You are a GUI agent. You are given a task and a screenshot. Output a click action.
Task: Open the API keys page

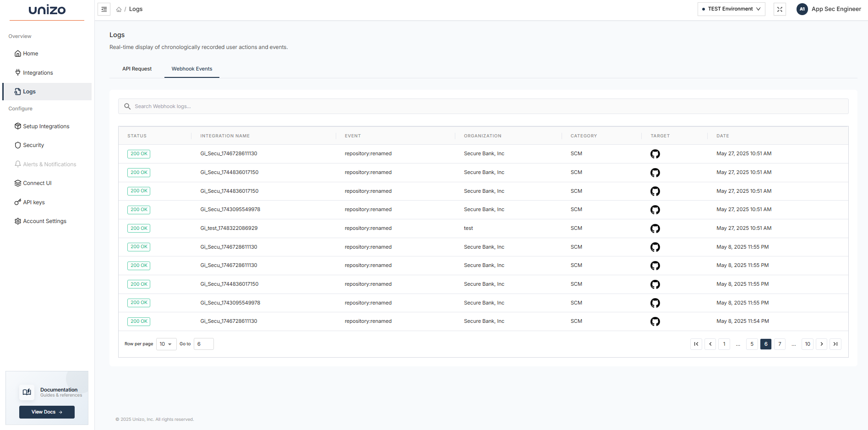click(x=34, y=202)
